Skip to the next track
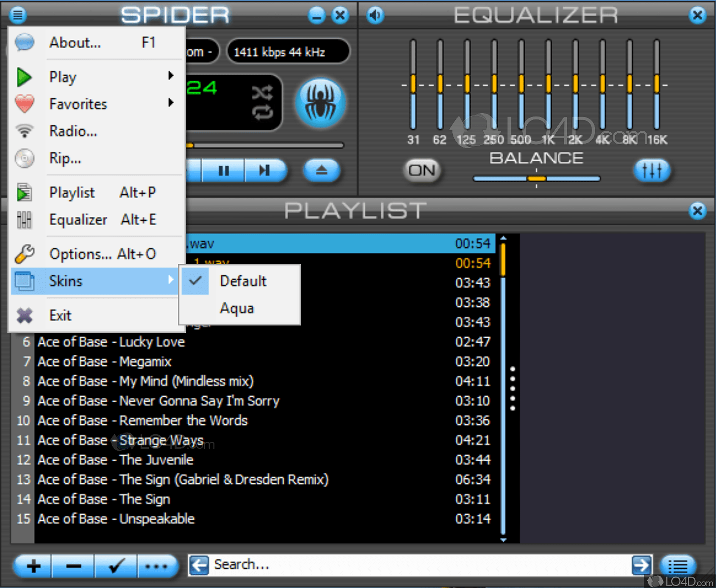Screen dimensions: 716x588 click(265, 171)
